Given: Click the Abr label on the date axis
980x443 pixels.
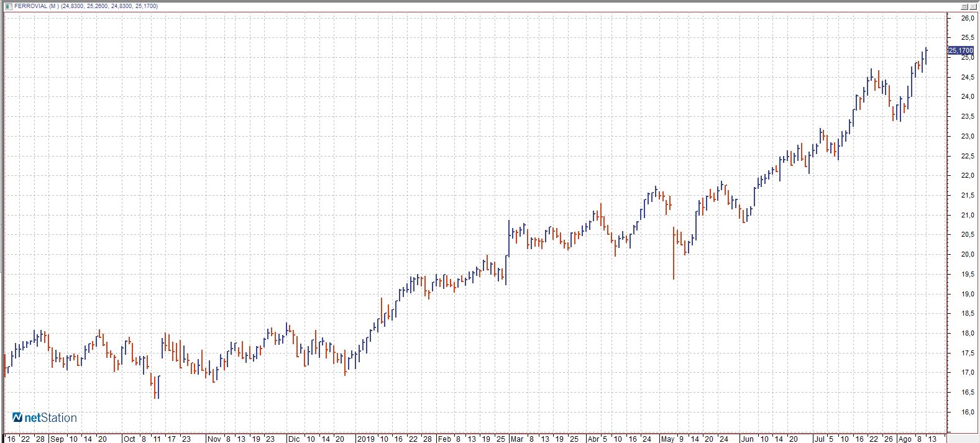Looking at the screenshot, I should coord(594,439).
